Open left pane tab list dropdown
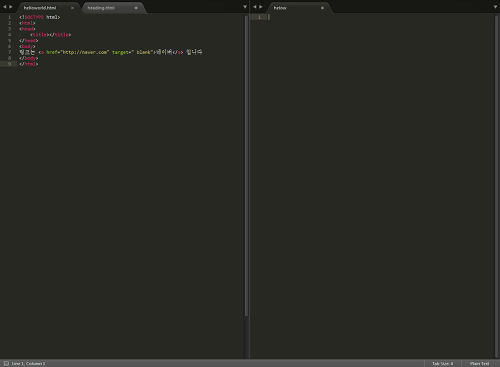500x367 pixels. click(245, 7)
